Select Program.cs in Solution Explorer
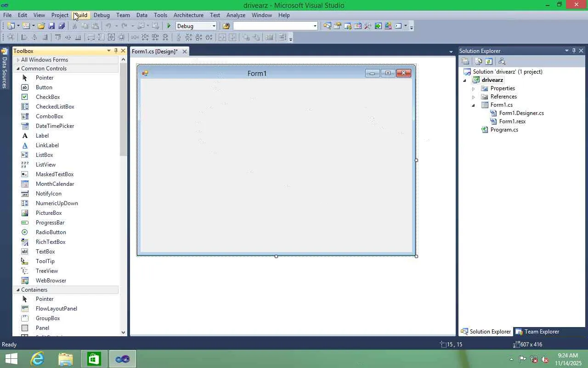 pos(504,130)
